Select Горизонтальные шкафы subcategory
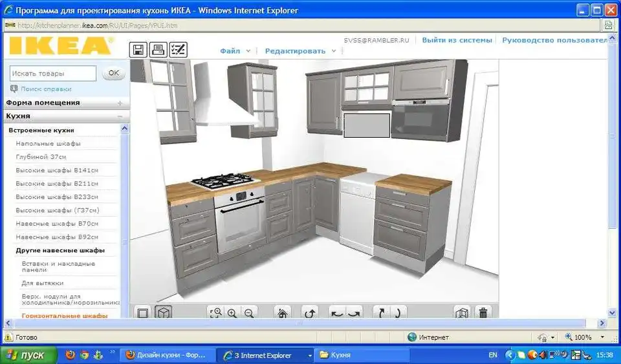Viewport: 621px width, 364px height. click(65, 316)
